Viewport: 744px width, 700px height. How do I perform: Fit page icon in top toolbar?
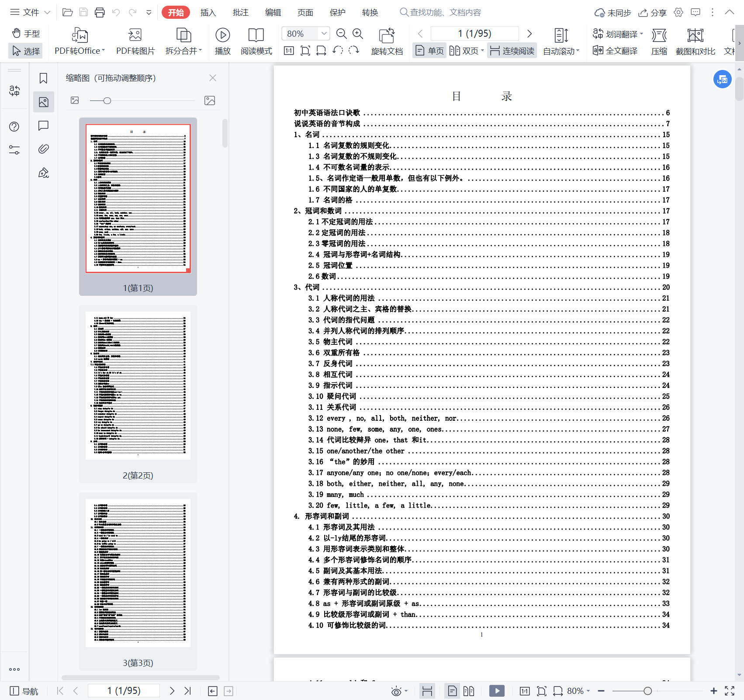click(x=305, y=51)
